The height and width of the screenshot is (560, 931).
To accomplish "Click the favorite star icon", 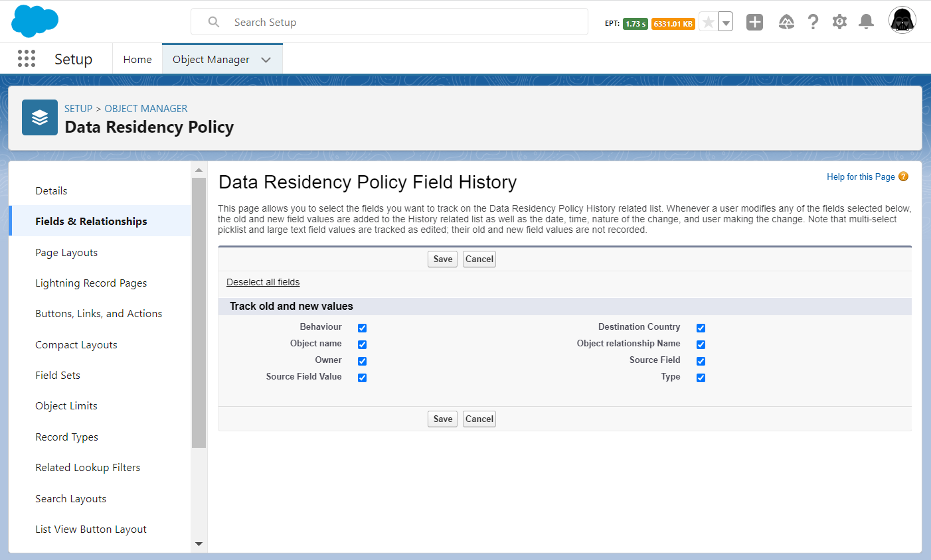I will [709, 23].
